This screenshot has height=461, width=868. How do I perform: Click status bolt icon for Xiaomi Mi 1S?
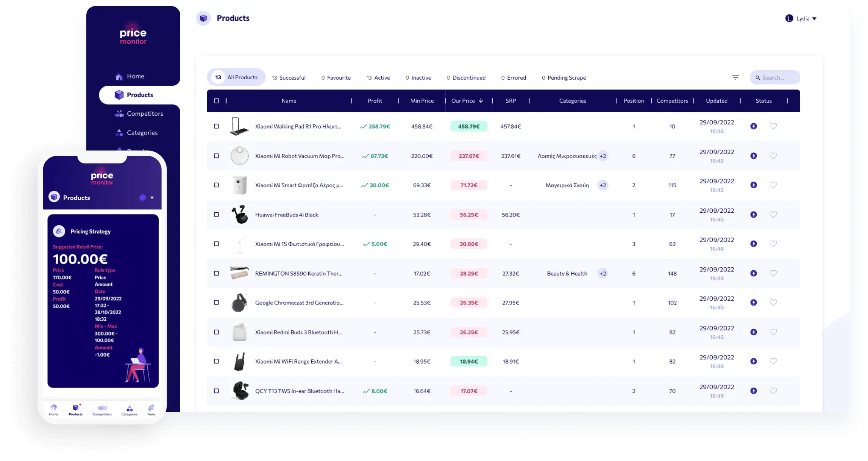(x=754, y=244)
